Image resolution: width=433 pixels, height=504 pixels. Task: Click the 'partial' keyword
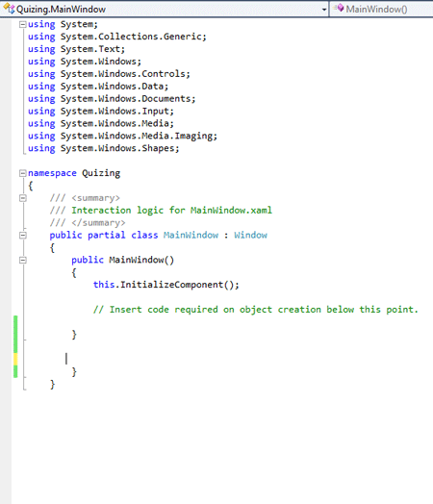coord(107,236)
